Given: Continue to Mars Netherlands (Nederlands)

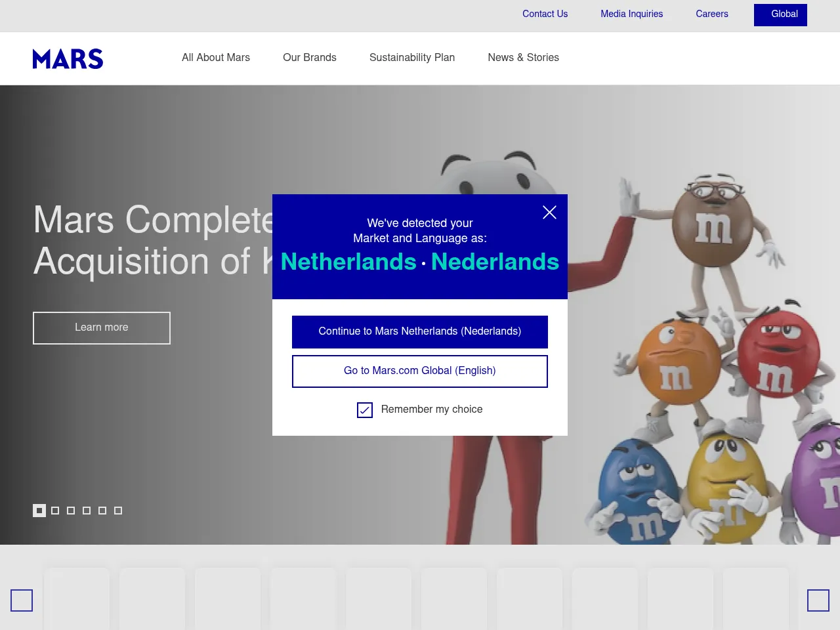Looking at the screenshot, I should (419, 332).
